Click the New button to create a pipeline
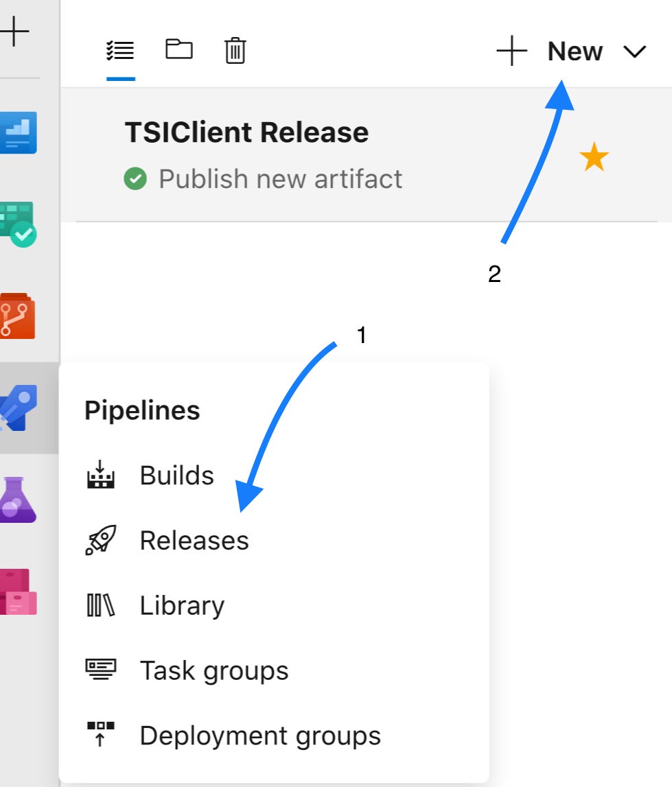 point(575,50)
